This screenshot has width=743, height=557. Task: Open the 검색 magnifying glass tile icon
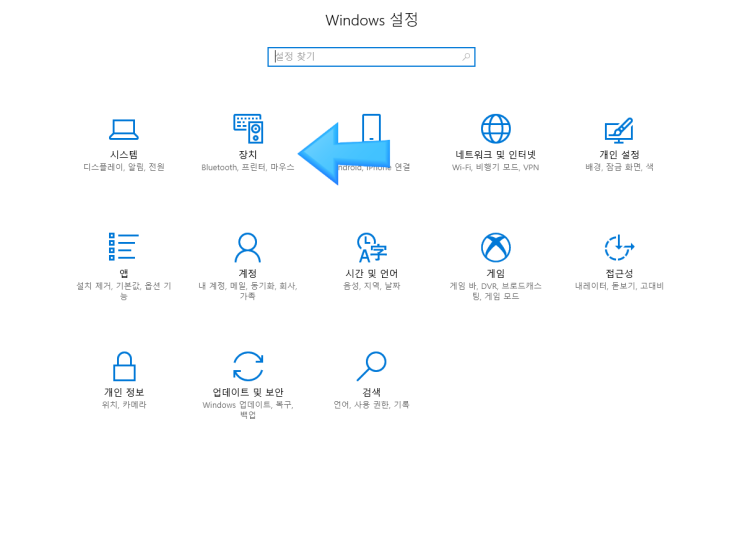click(372, 366)
